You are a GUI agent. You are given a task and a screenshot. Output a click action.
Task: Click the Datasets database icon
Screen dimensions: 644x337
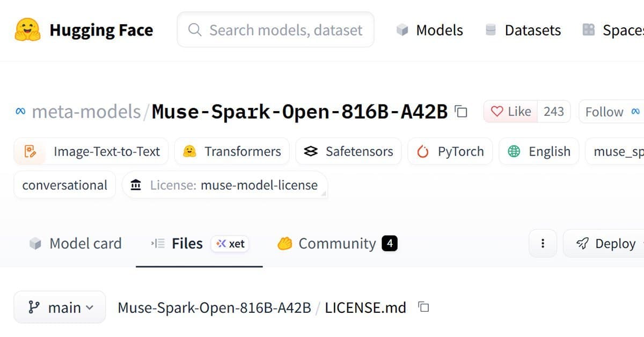point(491,30)
